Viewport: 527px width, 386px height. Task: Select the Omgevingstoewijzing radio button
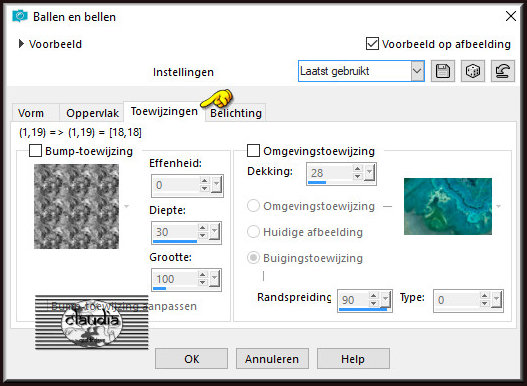pos(253,205)
